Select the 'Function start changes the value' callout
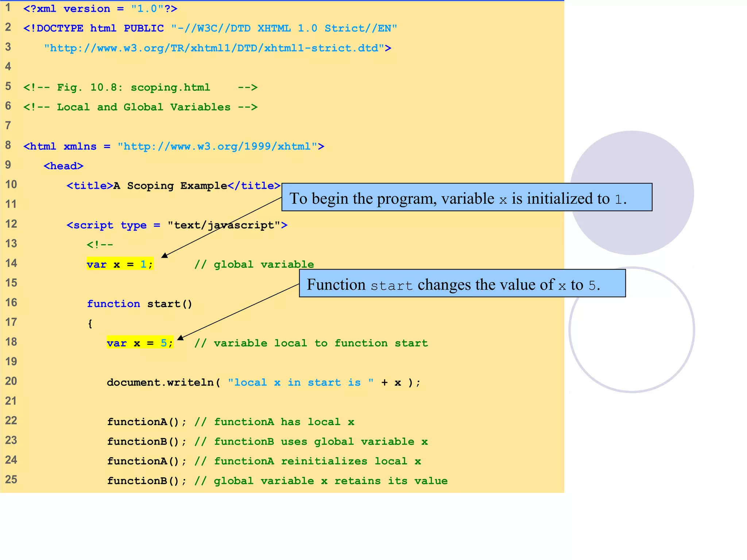This screenshot has height=560, width=747. click(462, 283)
